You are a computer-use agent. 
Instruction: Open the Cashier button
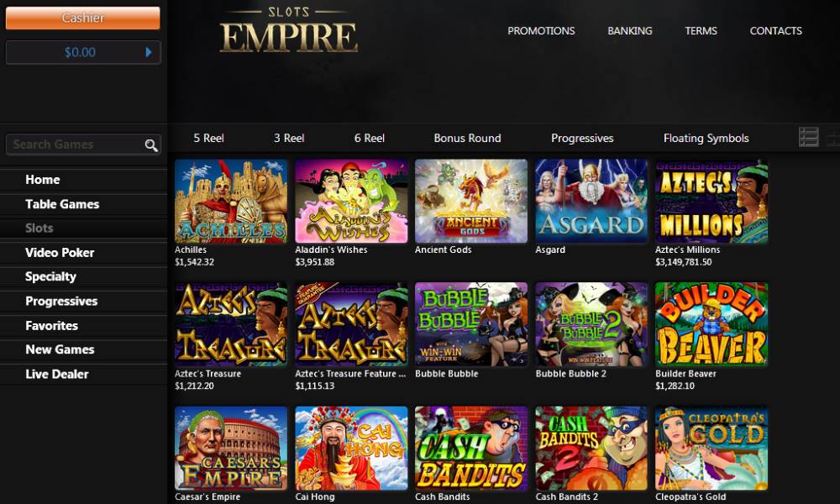[x=83, y=18]
